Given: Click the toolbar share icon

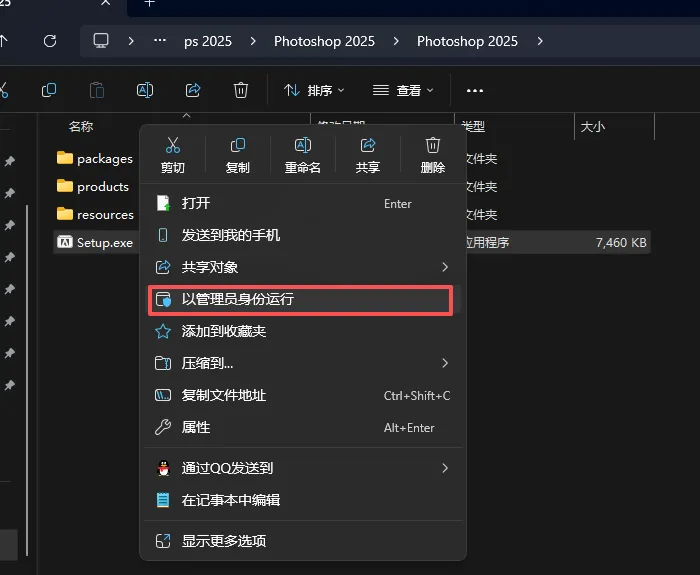Looking at the screenshot, I should pyautogui.click(x=193, y=90).
